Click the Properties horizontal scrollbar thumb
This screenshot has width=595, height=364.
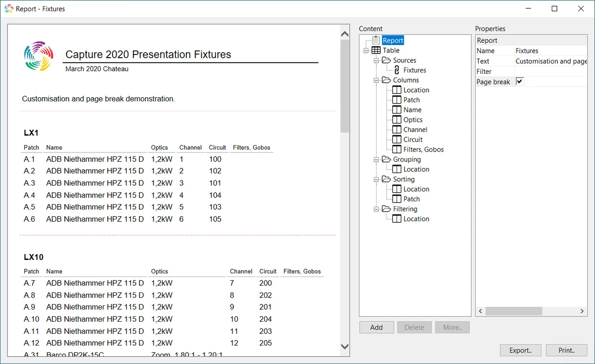(514, 311)
